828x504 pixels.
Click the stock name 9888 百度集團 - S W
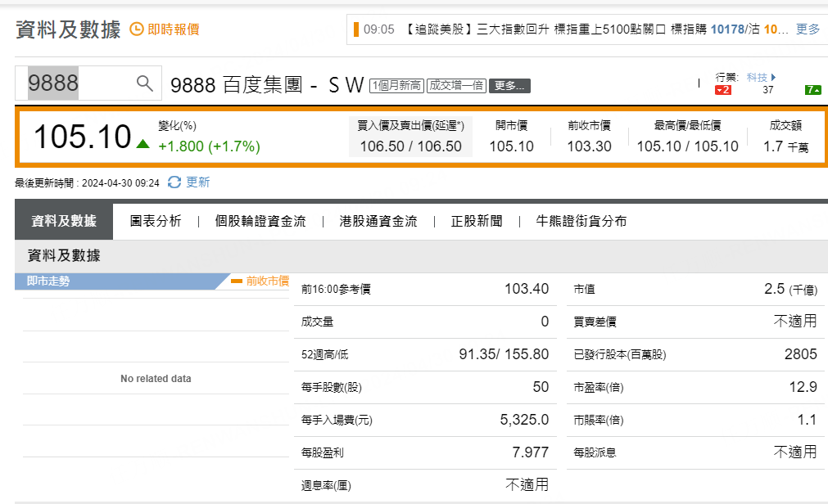pos(267,84)
